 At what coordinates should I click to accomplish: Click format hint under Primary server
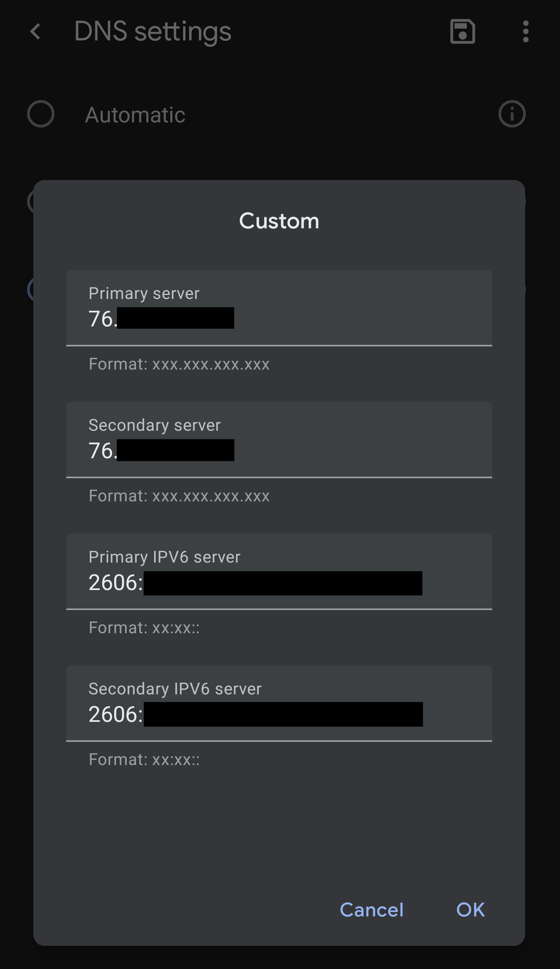[179, 364]
